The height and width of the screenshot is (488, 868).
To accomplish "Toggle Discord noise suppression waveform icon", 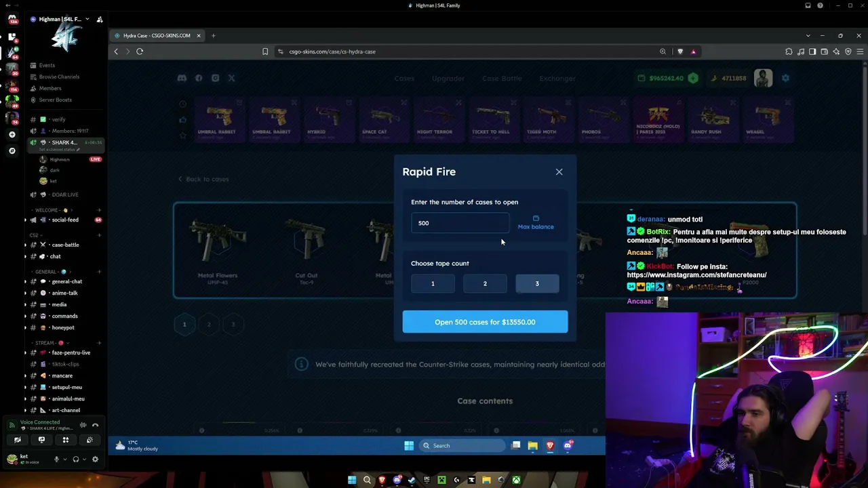I will [83, 425].
